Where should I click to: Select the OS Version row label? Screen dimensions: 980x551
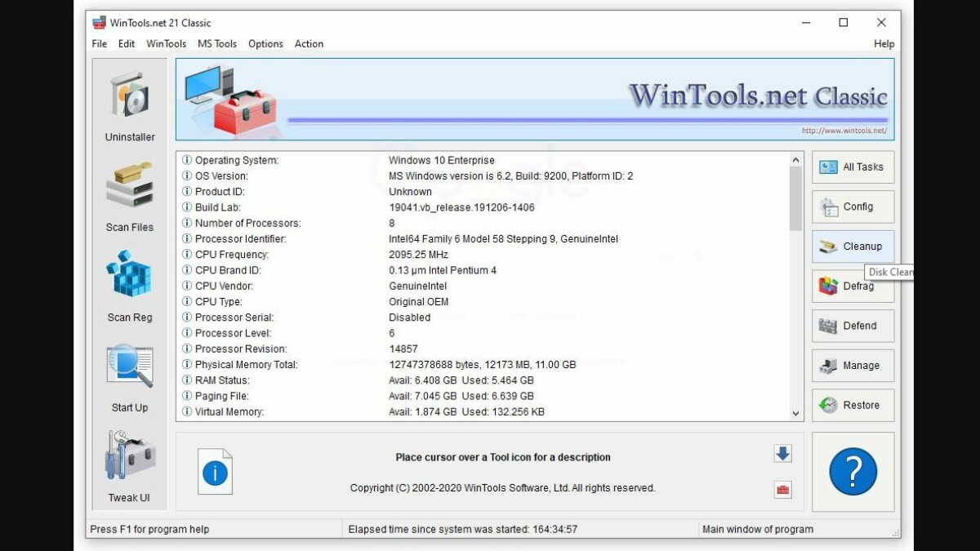coord(220,176)
